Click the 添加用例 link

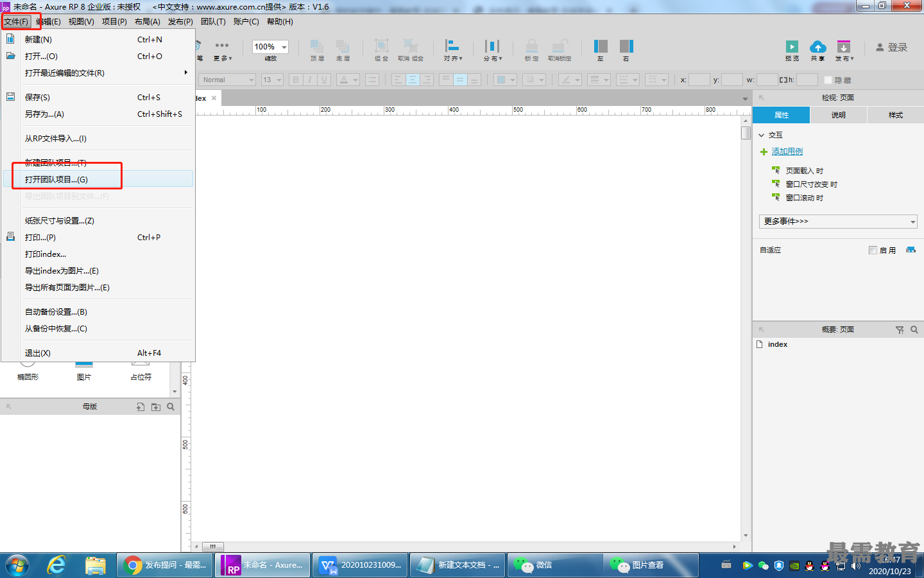click(787, 152)
